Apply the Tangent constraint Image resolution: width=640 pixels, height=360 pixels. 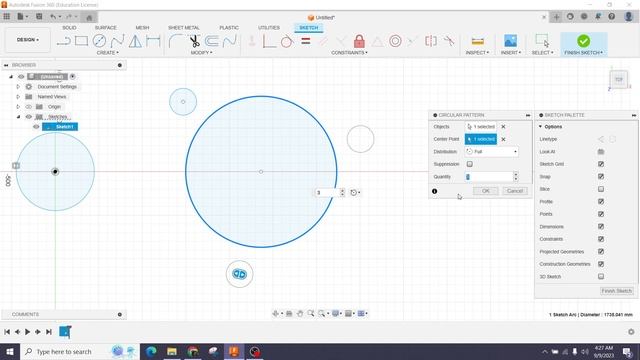[287, 41]
